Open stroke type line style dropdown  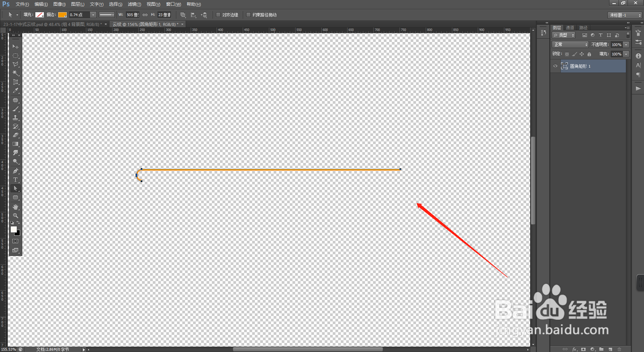(107, 15)
